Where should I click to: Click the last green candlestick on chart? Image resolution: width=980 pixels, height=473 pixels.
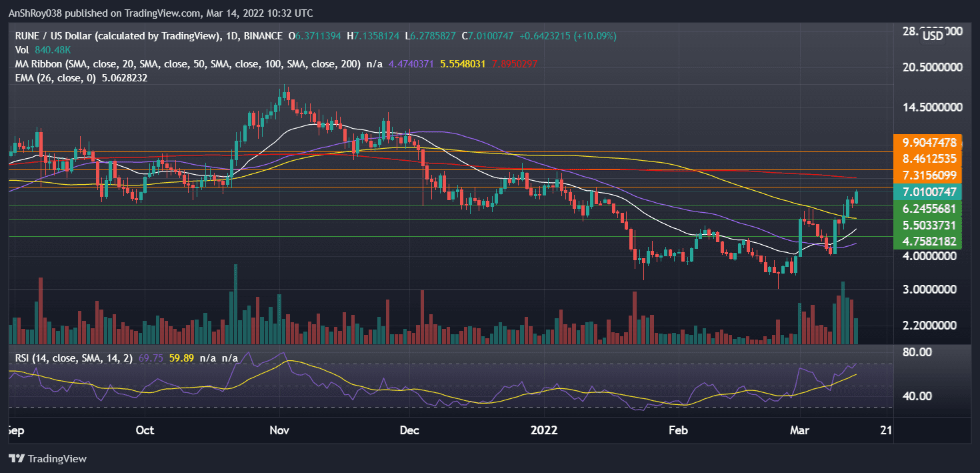coord(856,197)
